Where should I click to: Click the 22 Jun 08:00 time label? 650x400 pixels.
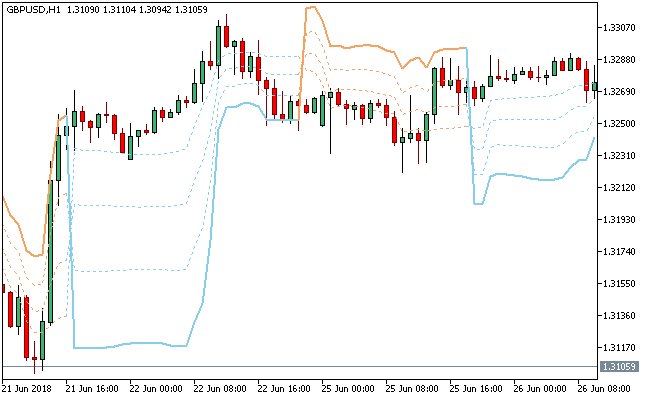point(221,388)
